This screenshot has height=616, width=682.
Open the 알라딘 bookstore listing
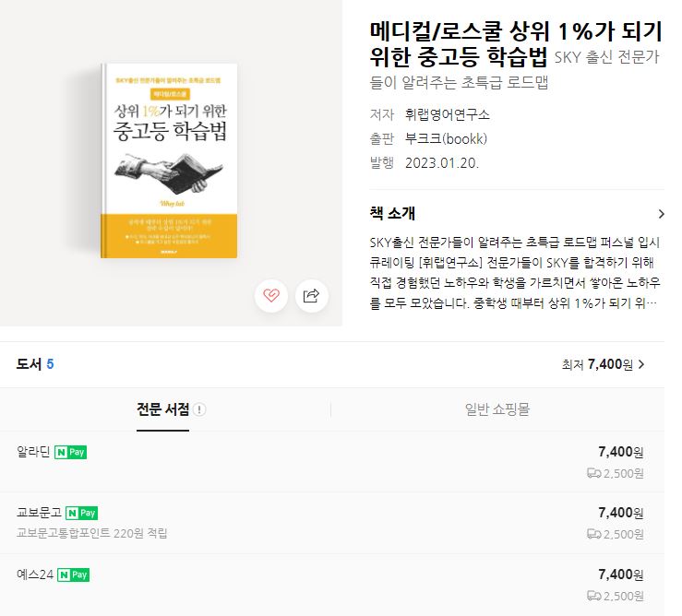pos(33,452)
